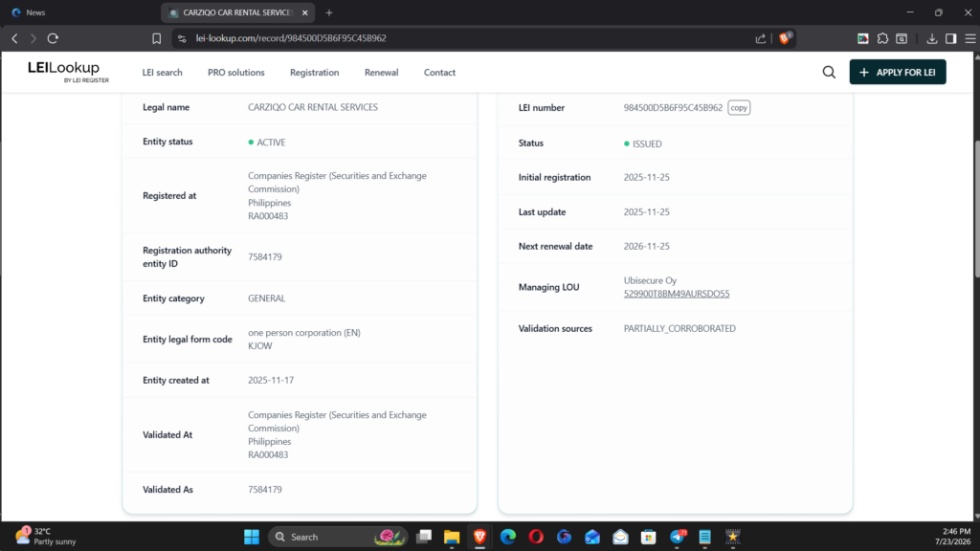Screen dimensions: 980x551
Task: Click the KJOW legal form code
Action: (260, 345)
